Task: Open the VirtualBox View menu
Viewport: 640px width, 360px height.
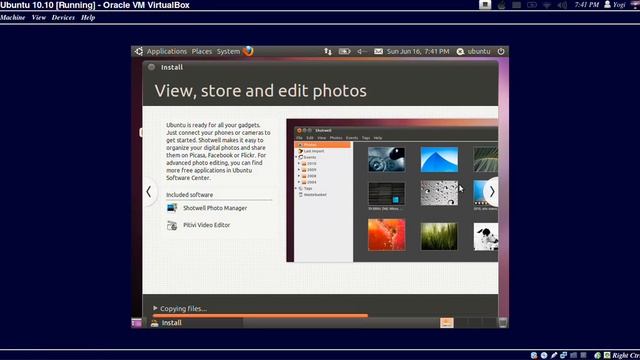Action: coord(39,18)
